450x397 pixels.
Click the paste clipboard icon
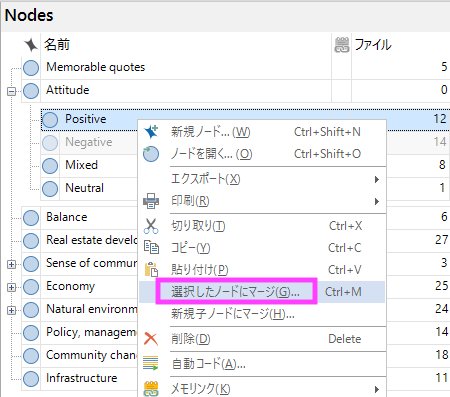click(151, 269)
